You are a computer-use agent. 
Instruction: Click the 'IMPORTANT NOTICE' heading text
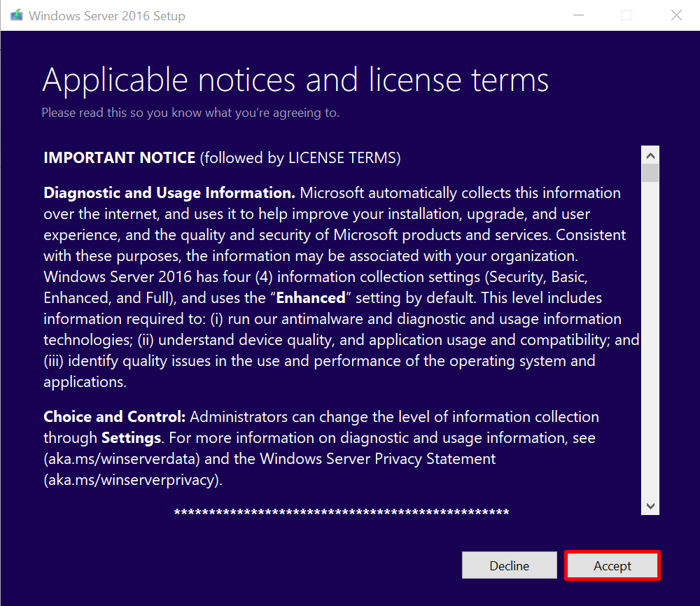[x=119, y=157]
